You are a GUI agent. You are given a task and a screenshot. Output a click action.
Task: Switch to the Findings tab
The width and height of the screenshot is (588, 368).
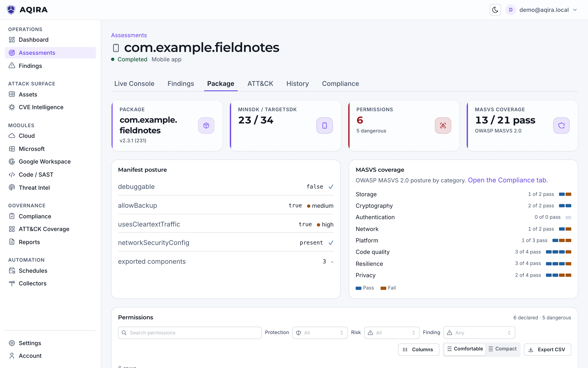tap(181, 83)
